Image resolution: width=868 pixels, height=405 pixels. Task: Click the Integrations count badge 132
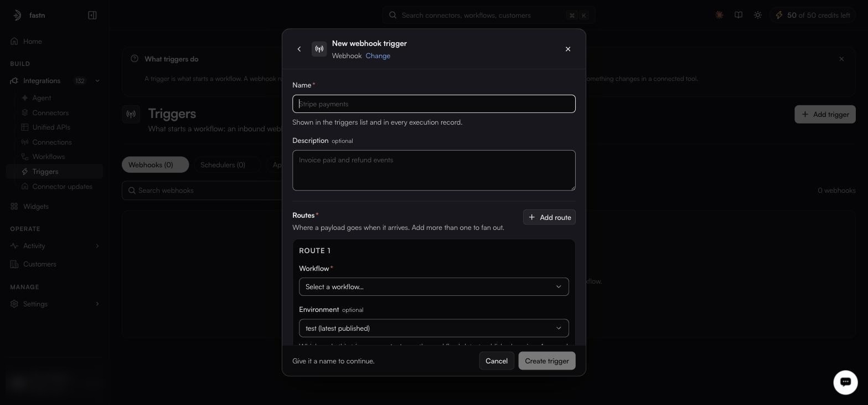[x=80, y=81]
